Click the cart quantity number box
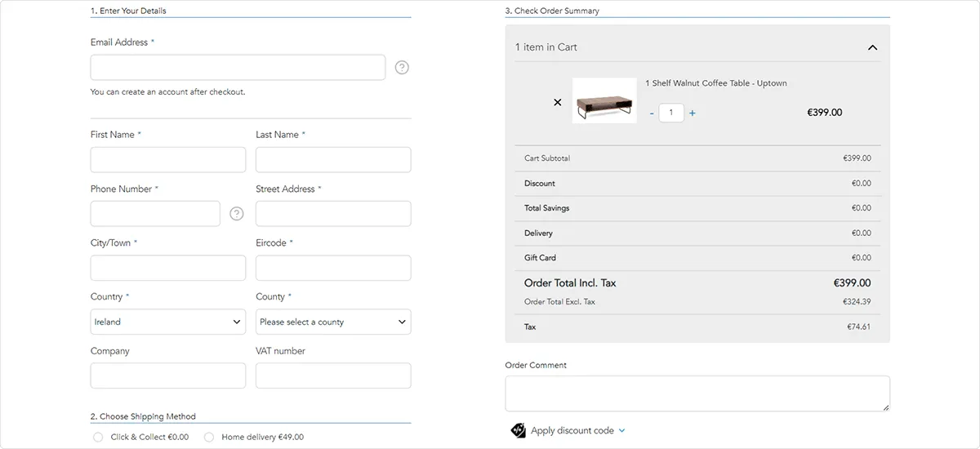The height and width of the screenshot is (449, 980). [x=671, y=113]
